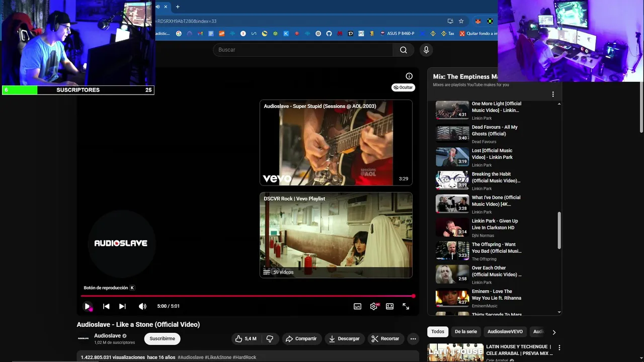Click the Recortar clip button

coord(385,339)
